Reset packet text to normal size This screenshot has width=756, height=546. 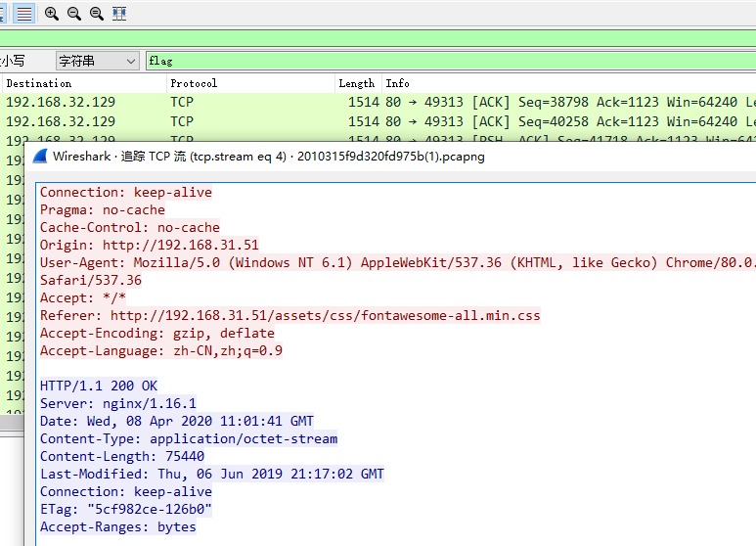(97, 14)
